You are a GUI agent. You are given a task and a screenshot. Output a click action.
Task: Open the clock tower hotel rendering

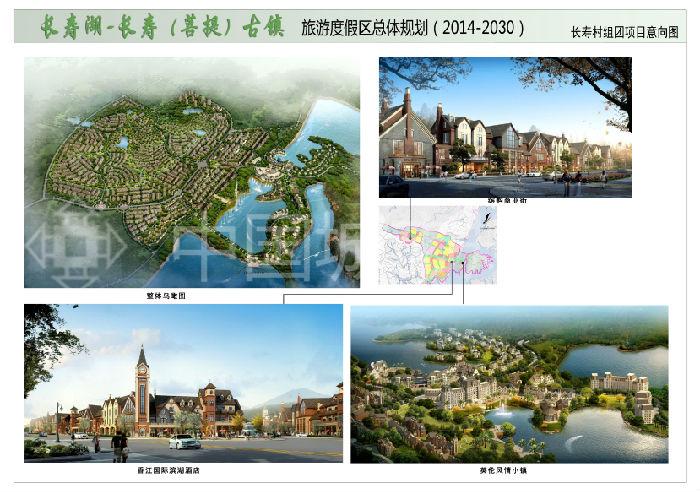pos(183,383)
